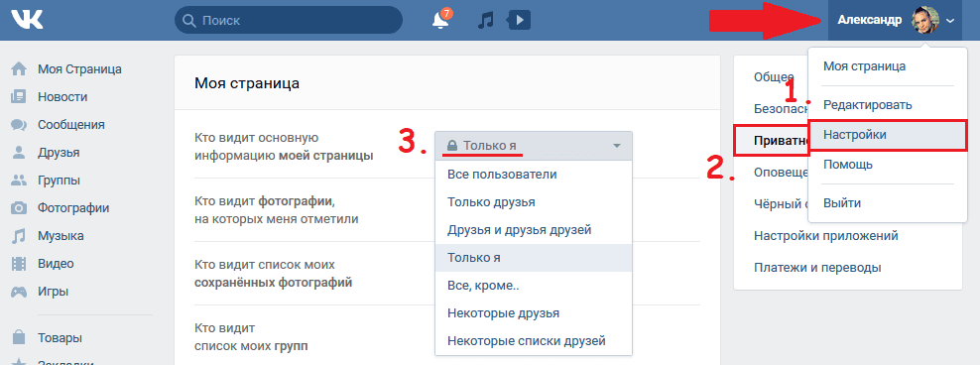Click the news icon beside Новости
The width and height of the screenshot is (980, 365).
pyautogui.click(x=19, y=97)
